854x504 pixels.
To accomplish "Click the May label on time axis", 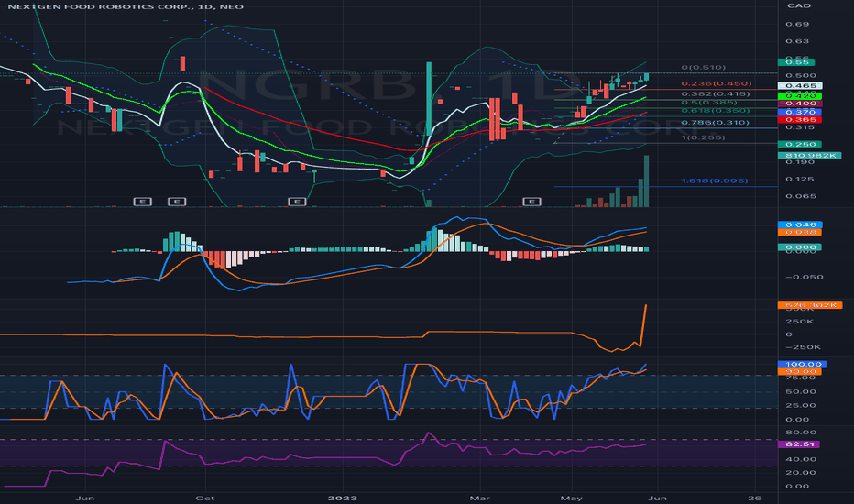I will pos(571,498).
